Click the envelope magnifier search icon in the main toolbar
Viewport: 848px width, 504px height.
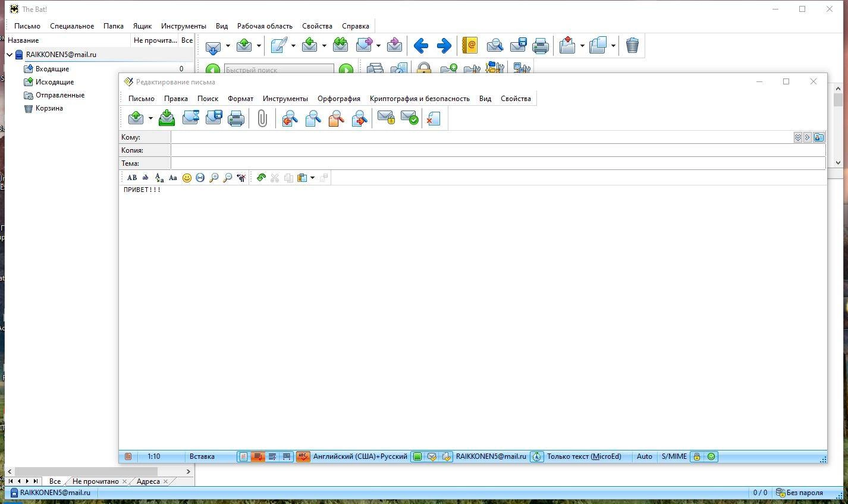[495, 45]
